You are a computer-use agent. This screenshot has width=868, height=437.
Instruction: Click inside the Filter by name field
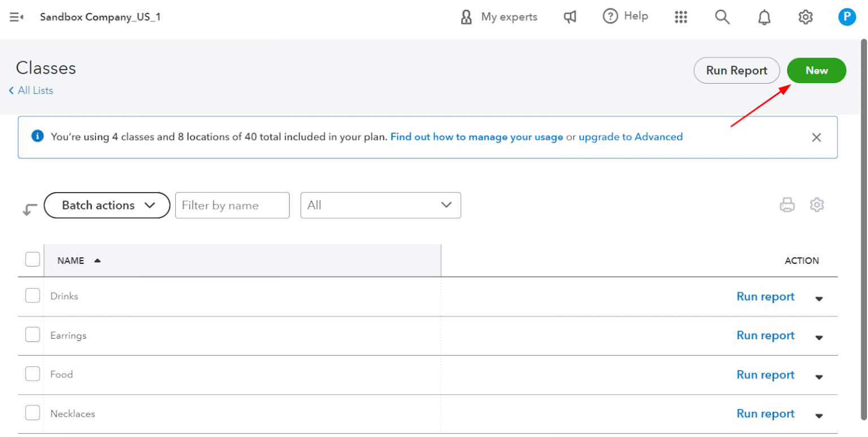232,205
